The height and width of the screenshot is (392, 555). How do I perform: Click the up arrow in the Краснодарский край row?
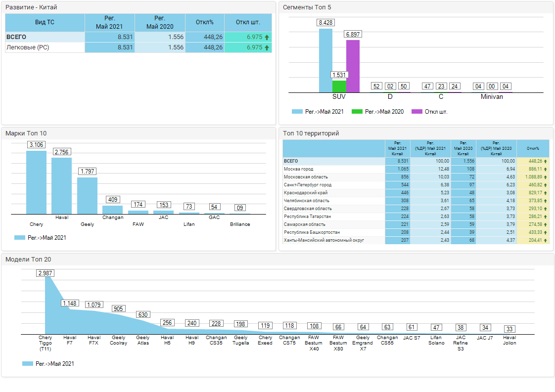pyautogui.click(x=546, y=193)
